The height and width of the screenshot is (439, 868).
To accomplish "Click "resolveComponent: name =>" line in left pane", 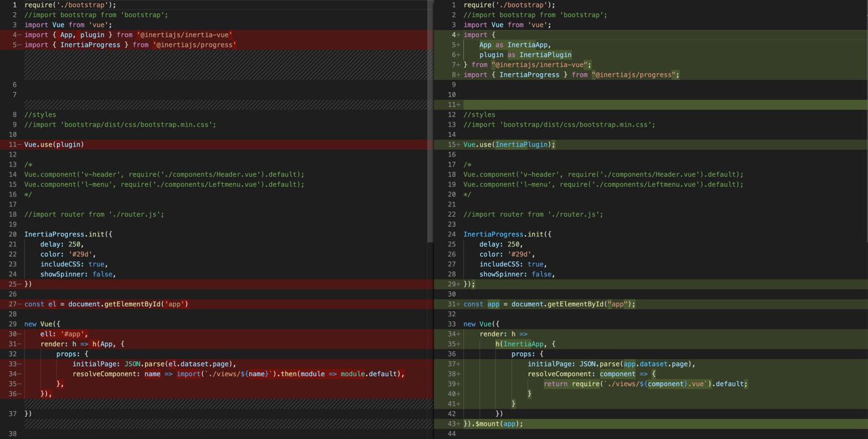I will click(239, 374).
